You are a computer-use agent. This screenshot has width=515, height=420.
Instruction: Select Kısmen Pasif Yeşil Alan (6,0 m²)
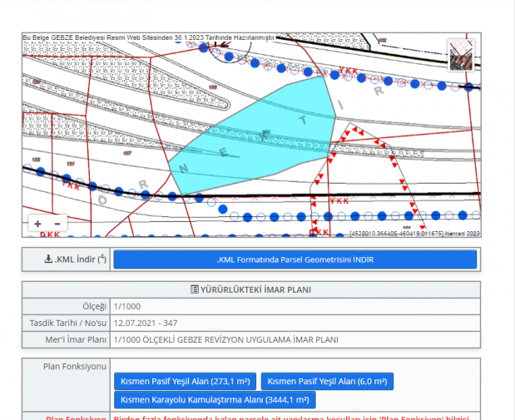click(327, 381)
